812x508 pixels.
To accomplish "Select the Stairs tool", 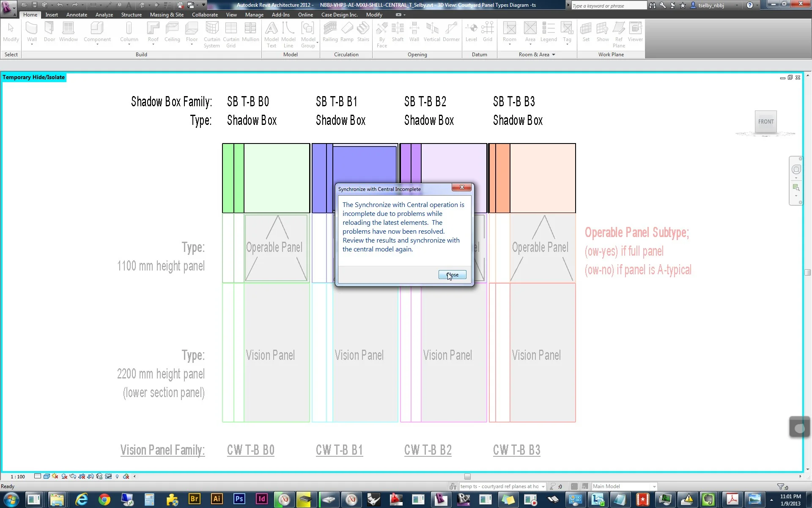I will click(x=363, y=32).
